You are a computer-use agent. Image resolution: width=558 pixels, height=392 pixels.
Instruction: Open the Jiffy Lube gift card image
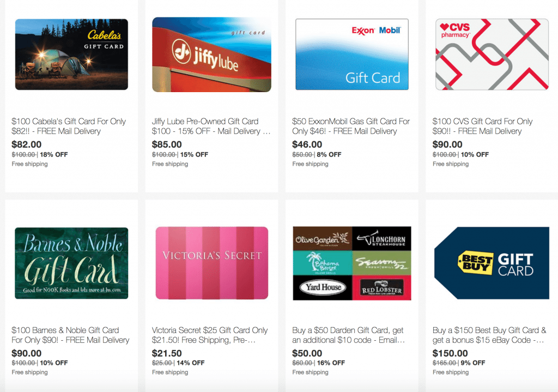(x=212, y=55)
